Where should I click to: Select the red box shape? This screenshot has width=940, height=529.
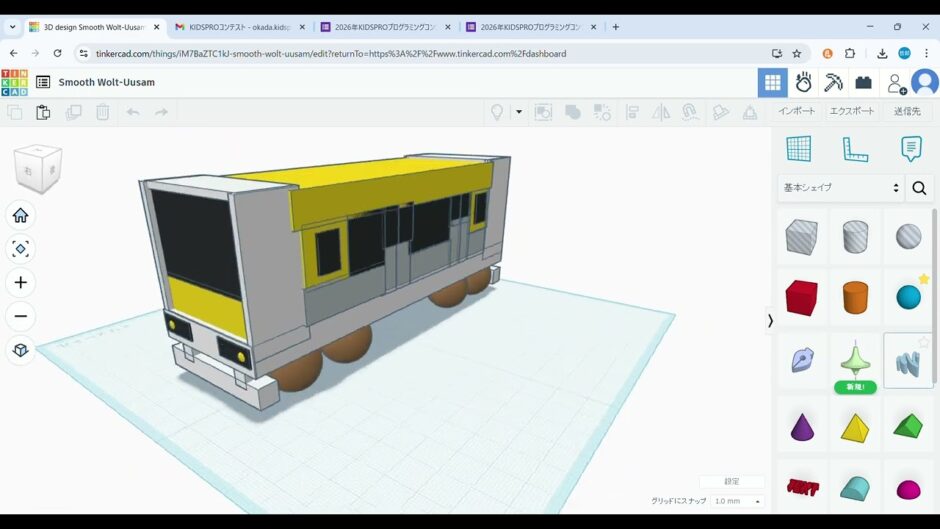[x=801, y=297]
